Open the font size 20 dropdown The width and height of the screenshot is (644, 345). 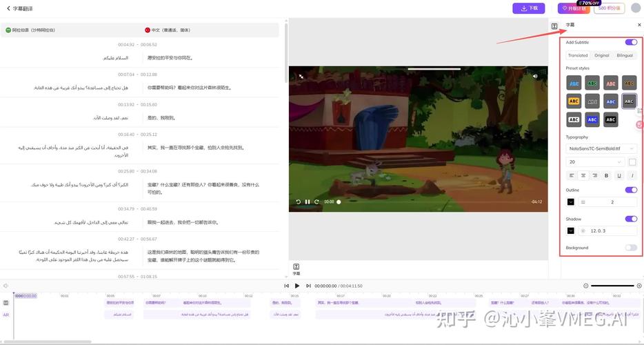pos(595,162)
